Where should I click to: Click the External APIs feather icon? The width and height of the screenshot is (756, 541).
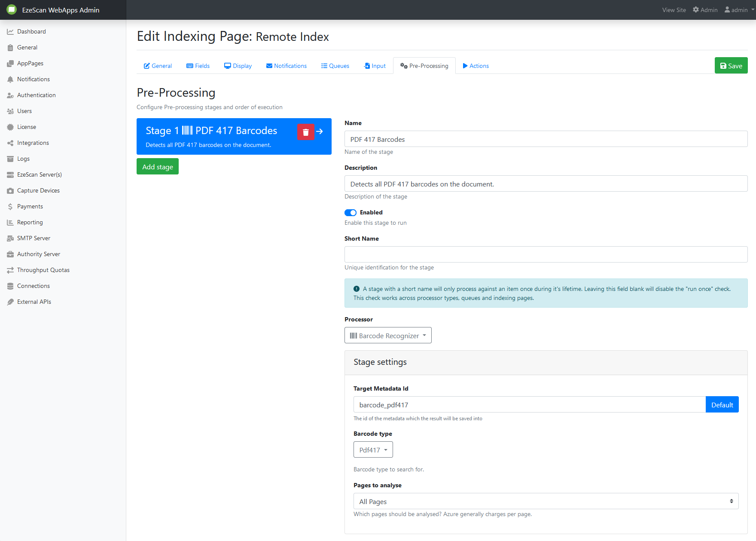[10, 302]
